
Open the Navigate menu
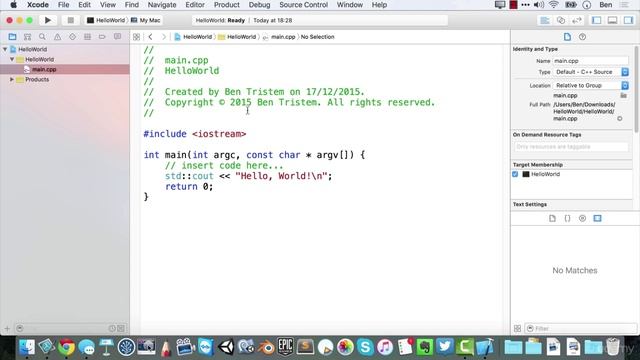click(x=162, y=5)
